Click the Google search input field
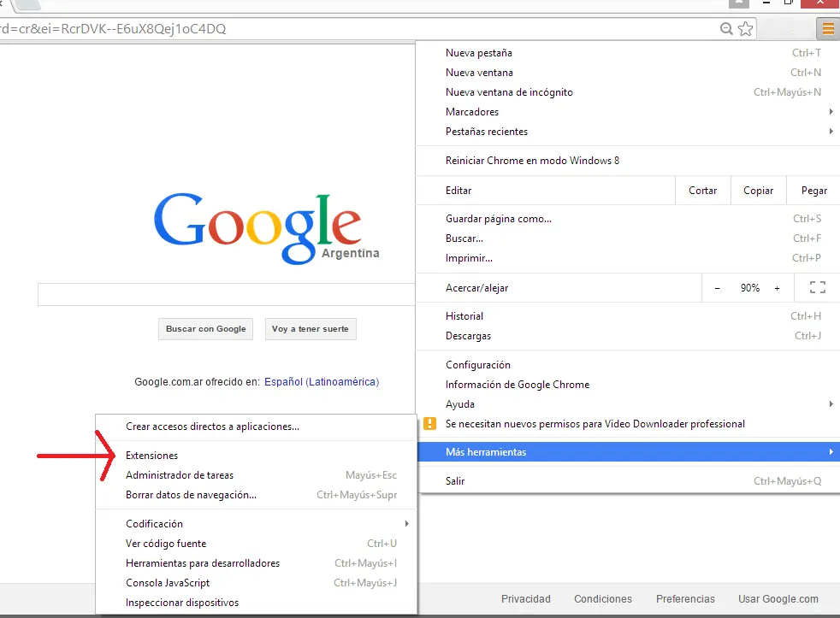Image resolution: width=840 pixels, height=618 pixels. point(226,295)
